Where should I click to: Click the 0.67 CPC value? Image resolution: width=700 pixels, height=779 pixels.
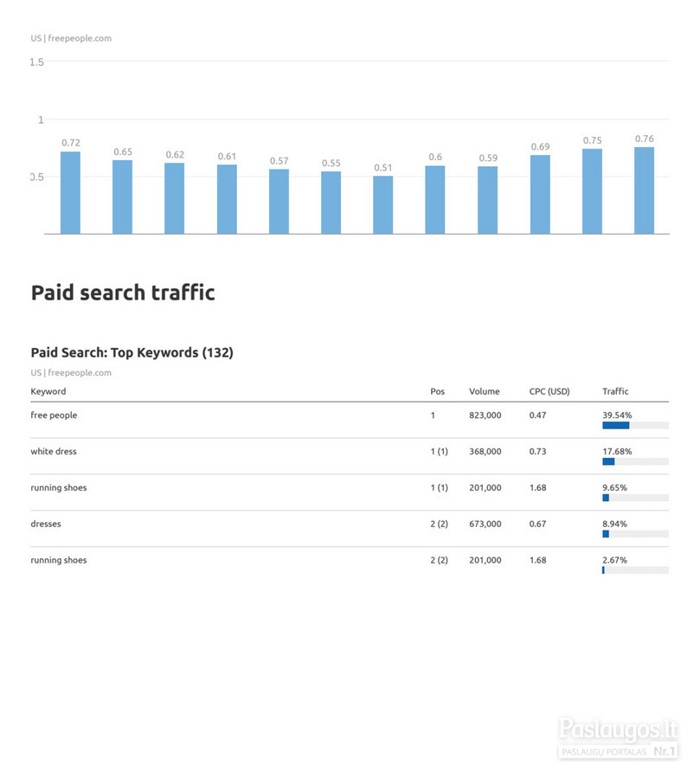pos(537,525)
